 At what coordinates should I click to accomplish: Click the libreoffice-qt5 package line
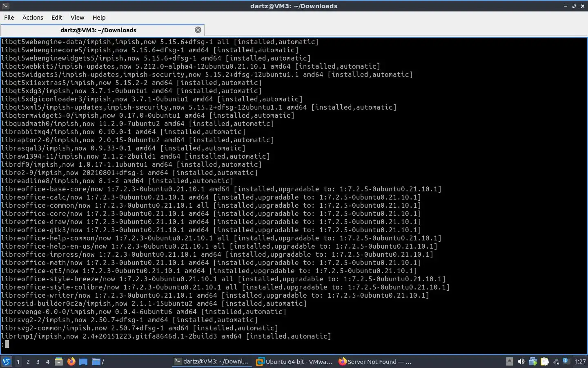click(209, 271)
